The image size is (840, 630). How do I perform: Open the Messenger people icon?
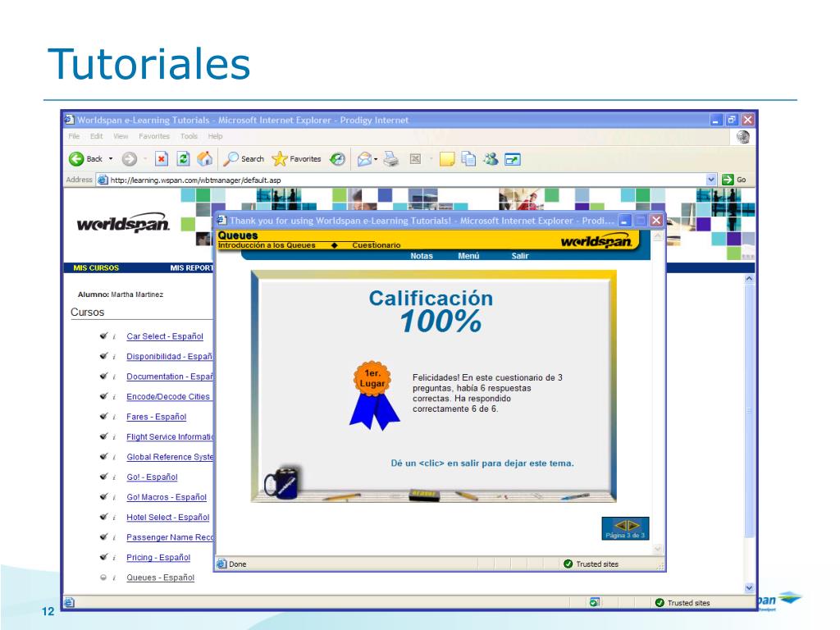point(491,158)
